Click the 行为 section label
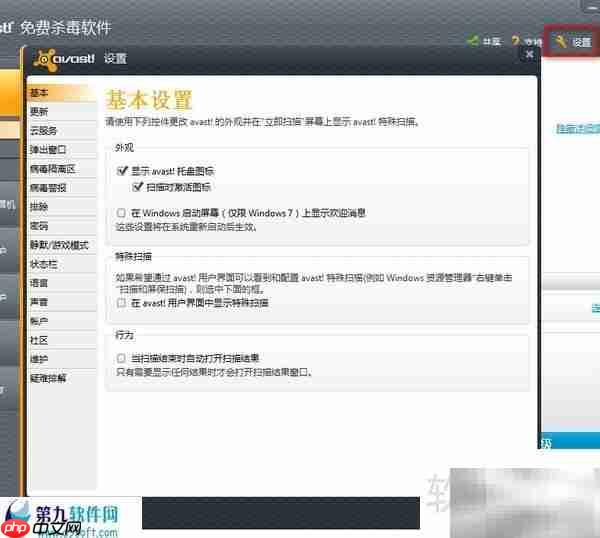Viewport: 600px width, 538px height. pos(124,335)
